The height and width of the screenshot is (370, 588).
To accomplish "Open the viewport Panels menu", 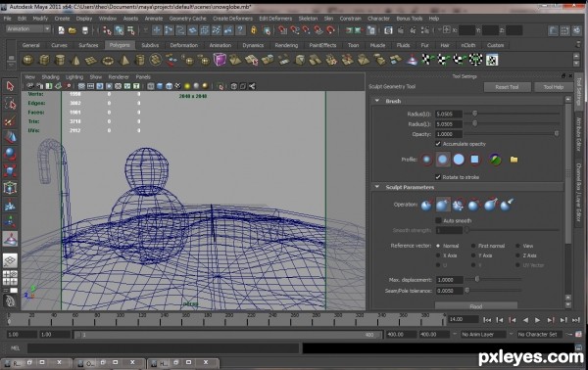I will point(143,76).
